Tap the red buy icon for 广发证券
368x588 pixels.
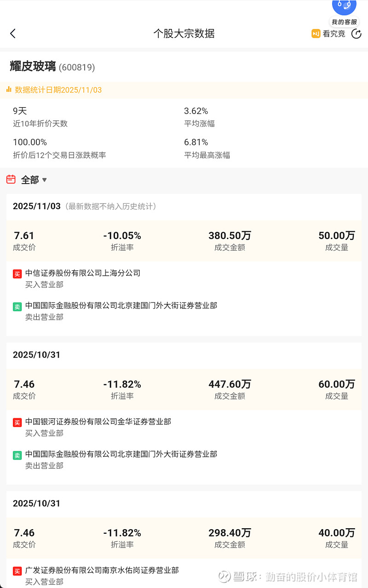[17, 571]
